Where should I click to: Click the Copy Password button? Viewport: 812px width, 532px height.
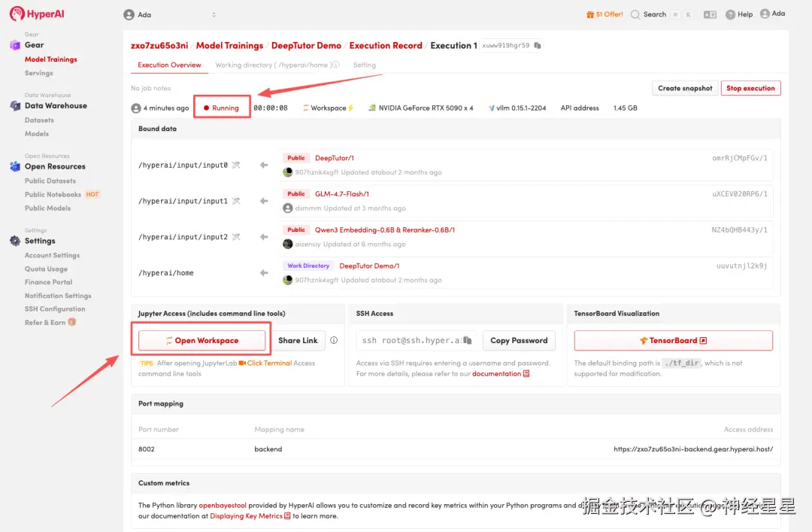pyautogui.click(x=519, y=340)
